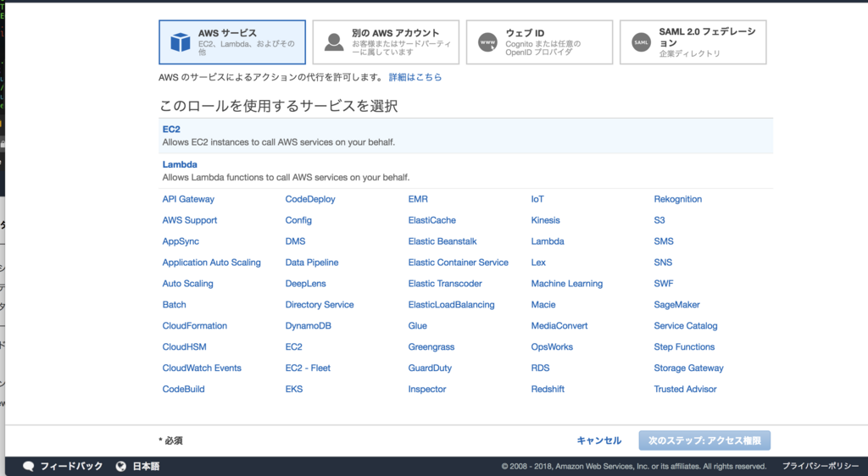Image resolution: width=868 pixels, height=476 pixels.
Task: Select DynamoDB service
Action: click(308, 325)
